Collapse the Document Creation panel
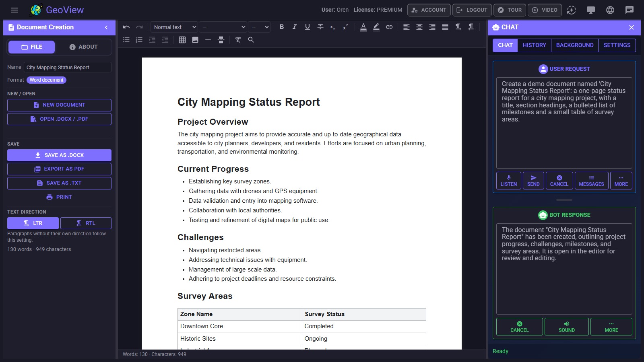The image size is (644, 362). pyautogui.click(x=106, y=27)
